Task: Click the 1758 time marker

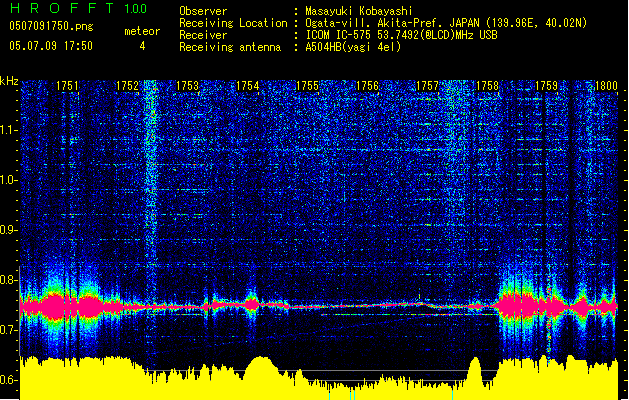Action: 487,86
